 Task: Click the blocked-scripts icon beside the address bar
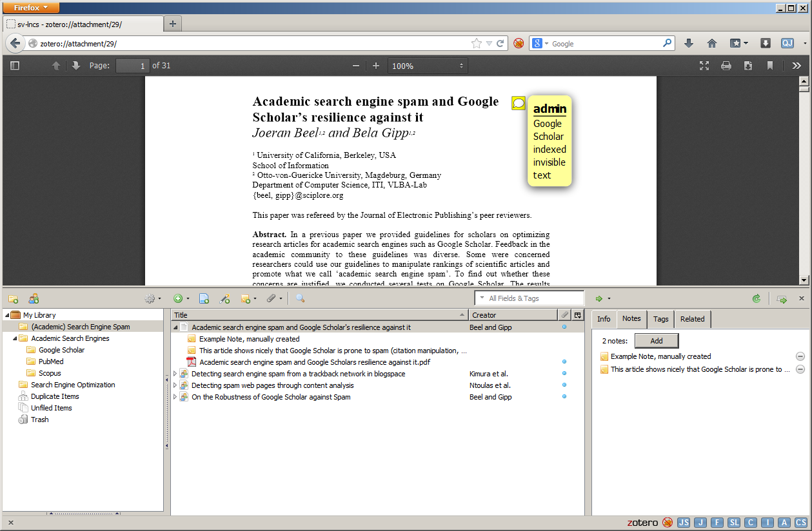tap(519, 43)
